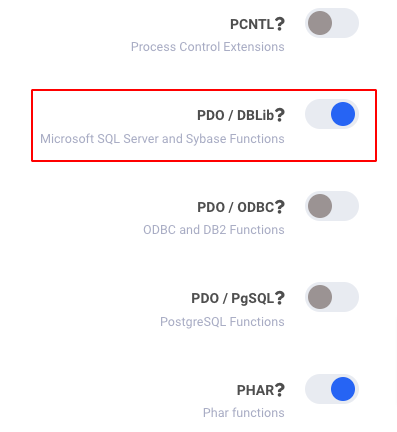Click the PostgreSQL Functions description
Screen dimensions: 397x432
tap(222, 322)
